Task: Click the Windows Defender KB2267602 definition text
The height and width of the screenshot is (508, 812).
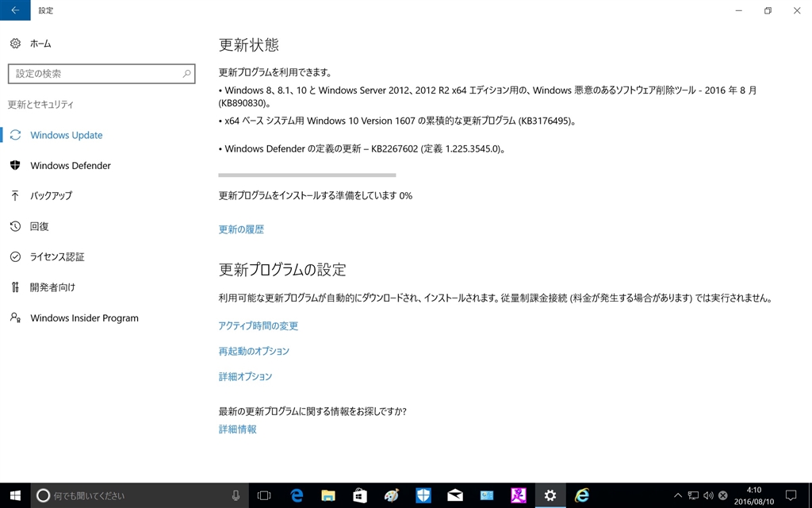Action: coord(362,149)
